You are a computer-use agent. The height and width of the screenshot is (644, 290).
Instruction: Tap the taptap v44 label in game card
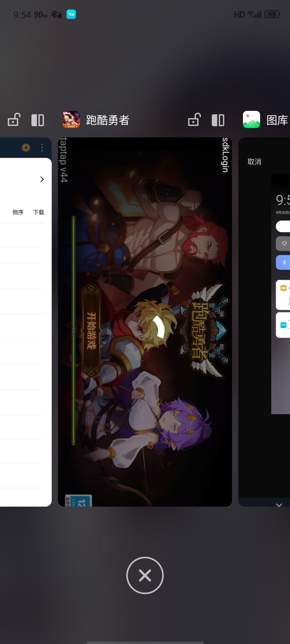coord(64,160)
